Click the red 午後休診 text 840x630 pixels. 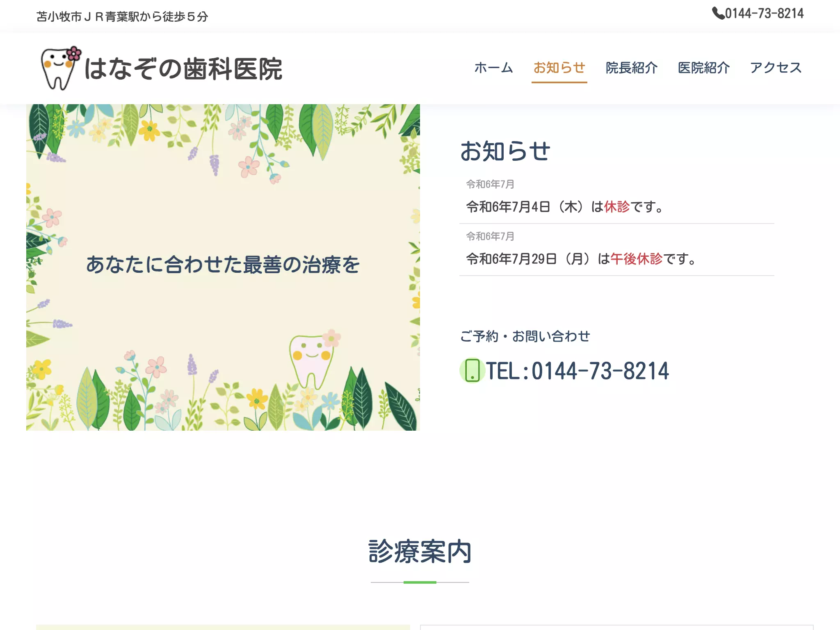click(636, 259)
